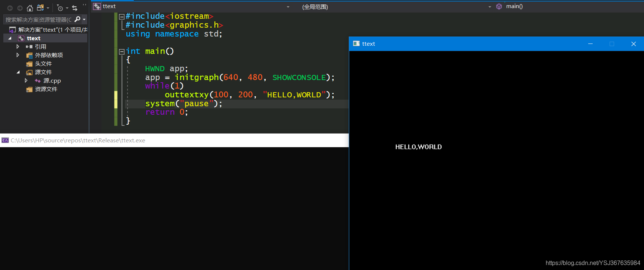644x270 pixels.
Task: Click the pending changes filter clock icon
Action: pyautogui.click(x=60, y=8)
